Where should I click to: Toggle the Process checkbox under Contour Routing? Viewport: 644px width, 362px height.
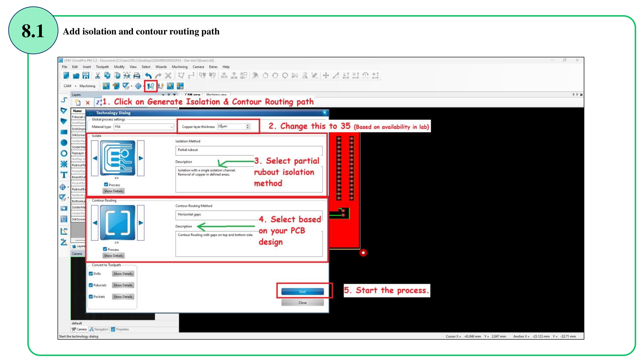[105, 249]
